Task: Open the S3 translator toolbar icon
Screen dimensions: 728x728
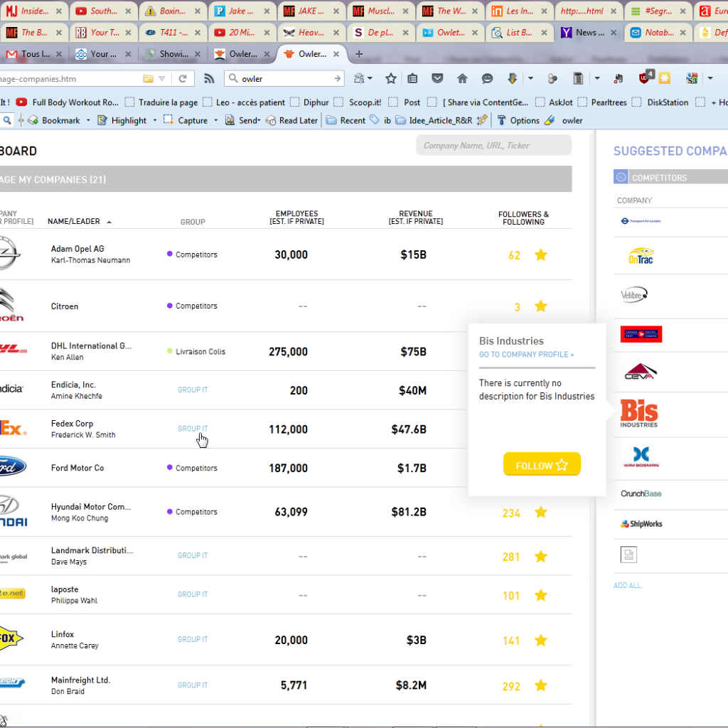Action: [692, 78]
